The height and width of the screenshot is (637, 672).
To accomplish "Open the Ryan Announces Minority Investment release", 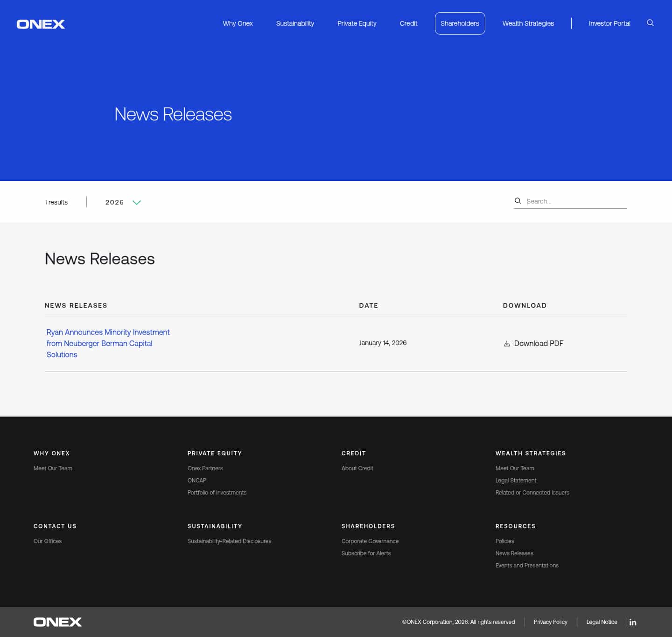I will point(108,343).
